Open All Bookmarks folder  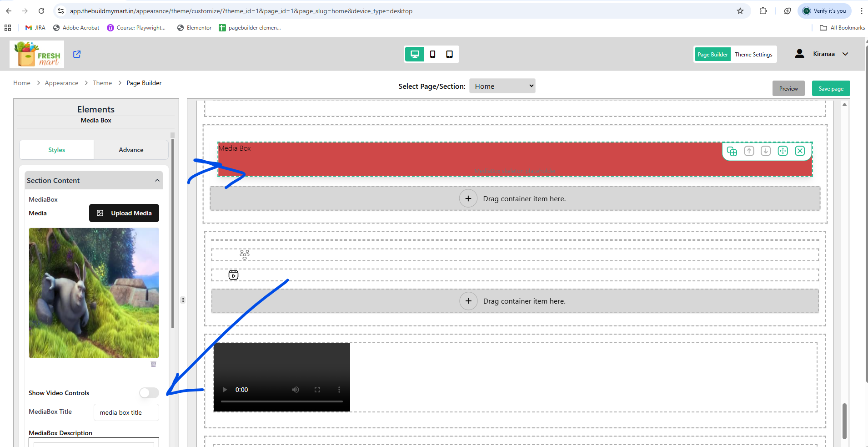pyautogui.click(x=842, y=28)
